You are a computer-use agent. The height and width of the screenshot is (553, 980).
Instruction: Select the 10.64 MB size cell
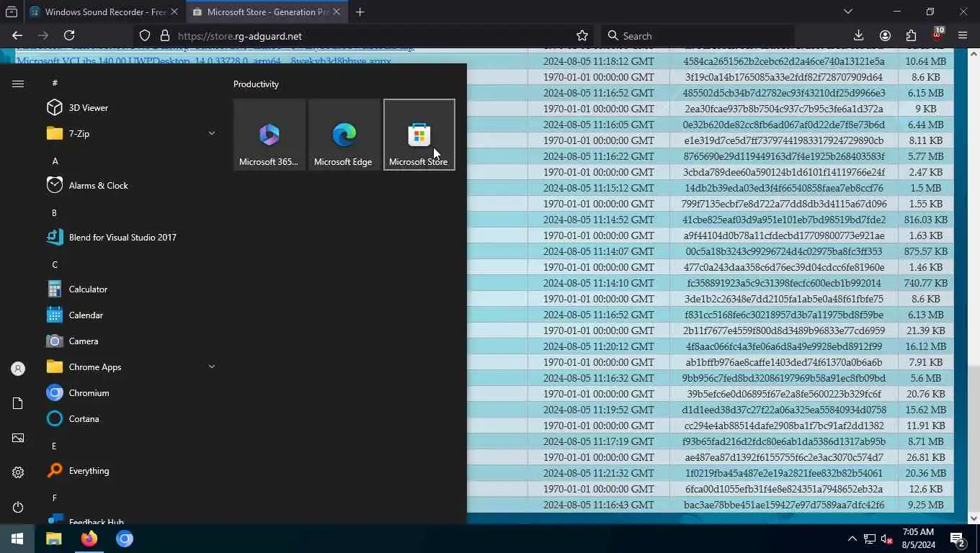coord(925,61)
